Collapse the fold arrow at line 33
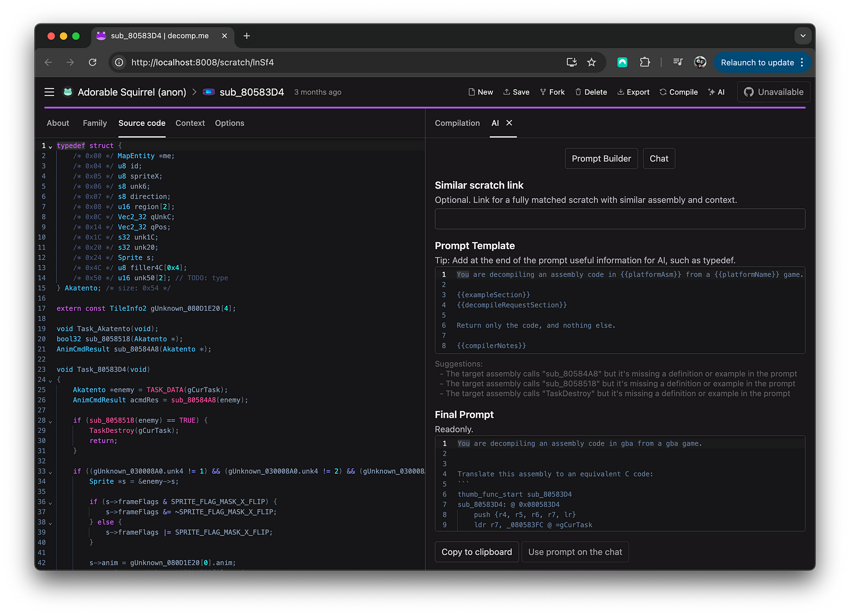The height and width of the screenshot is (616, 850). (x=50, y=472)
